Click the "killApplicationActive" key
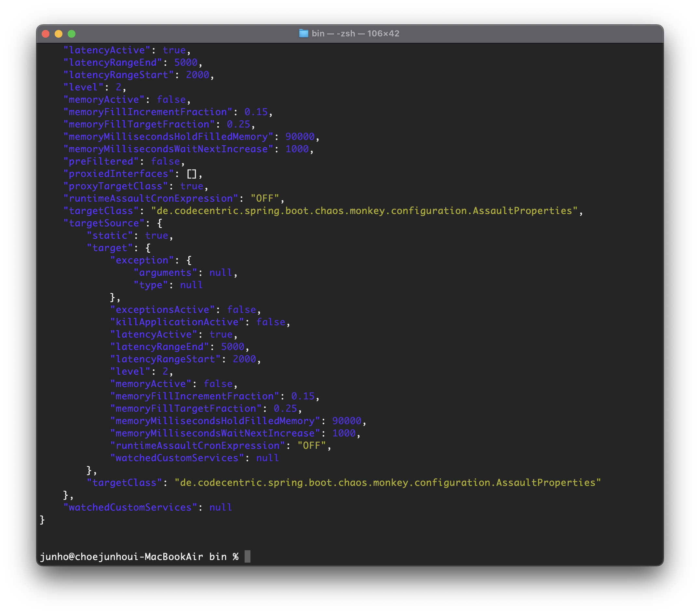The image size is (700, 614). [x=177, y=322]
